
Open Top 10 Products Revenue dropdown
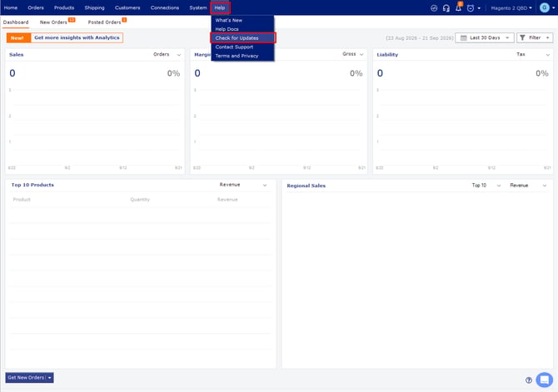click(243, 185)
